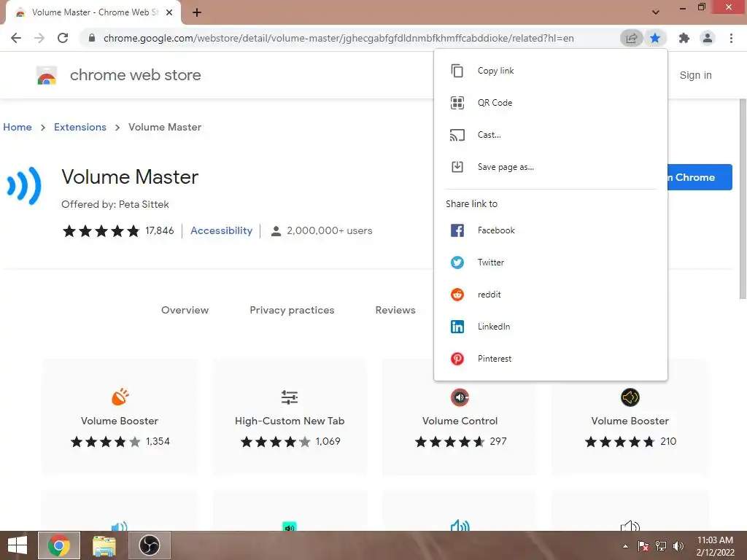Image resolution: width=747 pixels, height=560 pixels.
Task: Click the LinkedIn logo icon
Action: pos(457,327)
